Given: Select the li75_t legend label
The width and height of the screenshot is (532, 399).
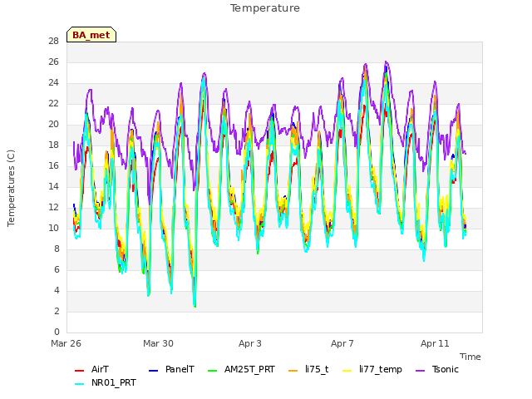Looking at the screenshot, I should coord(317,369).
